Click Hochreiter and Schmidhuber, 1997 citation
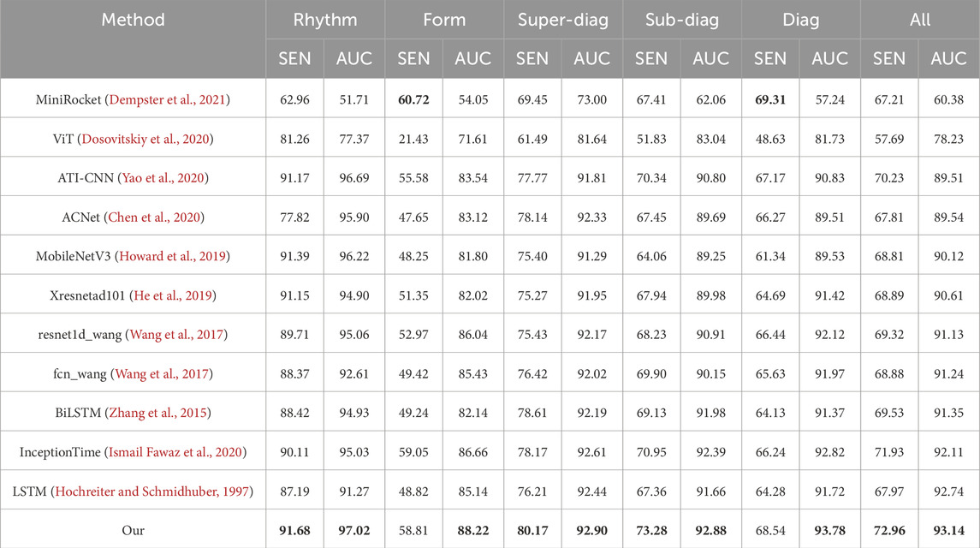This screenshot has height=548, width=980. point(152,491)
